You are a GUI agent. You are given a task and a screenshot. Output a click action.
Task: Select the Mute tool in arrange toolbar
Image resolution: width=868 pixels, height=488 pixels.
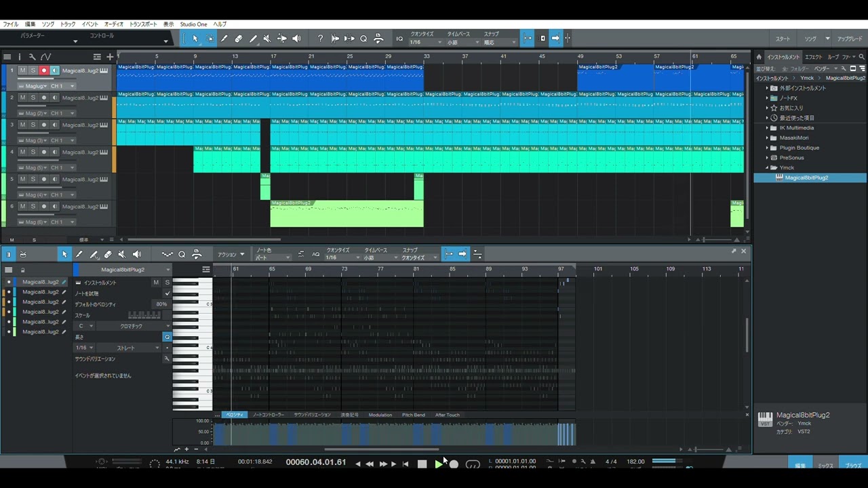coord(267,39)
